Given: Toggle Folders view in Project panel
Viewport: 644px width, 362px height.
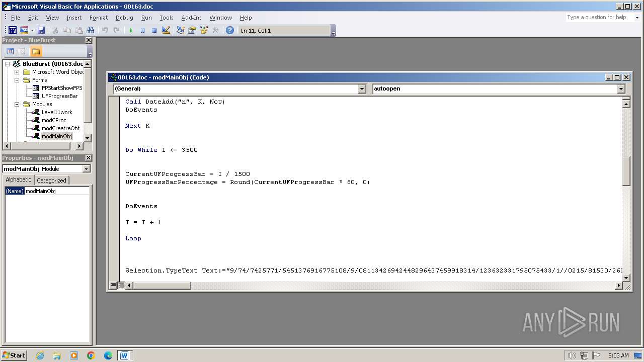Looking at the screenshot, I should click(36, 51).
